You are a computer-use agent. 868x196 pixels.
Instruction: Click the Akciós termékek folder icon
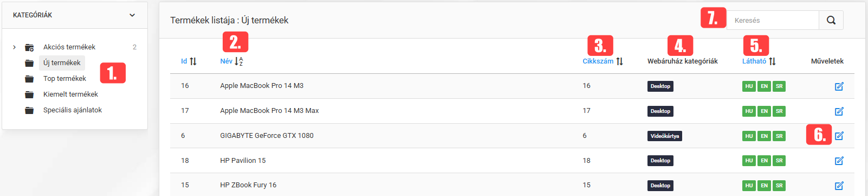pyautogui.click(x=29, y=47)
